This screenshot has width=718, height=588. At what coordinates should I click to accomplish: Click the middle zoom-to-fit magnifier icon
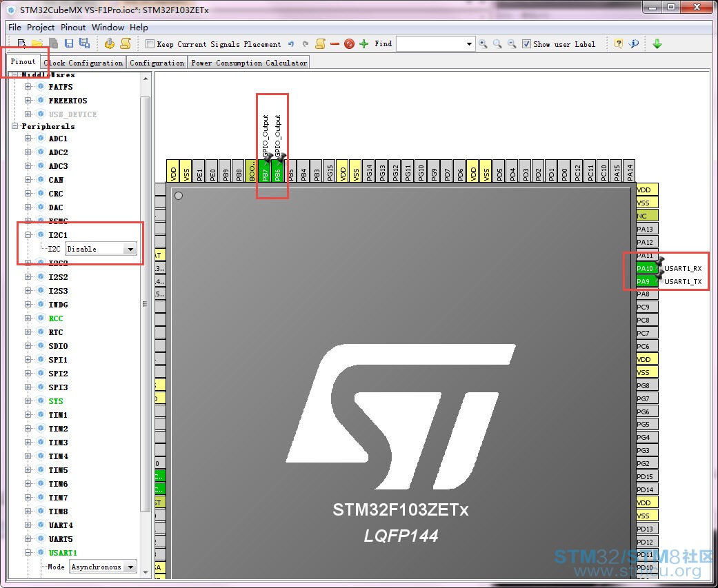[497, 44]
